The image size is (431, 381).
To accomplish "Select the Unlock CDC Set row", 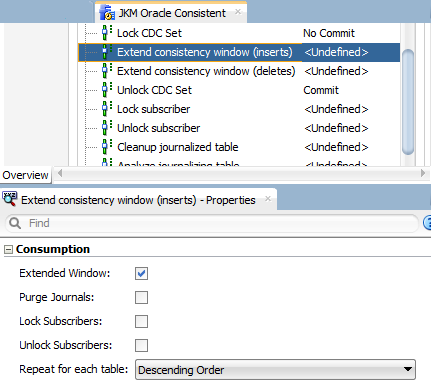I will 239,90.
